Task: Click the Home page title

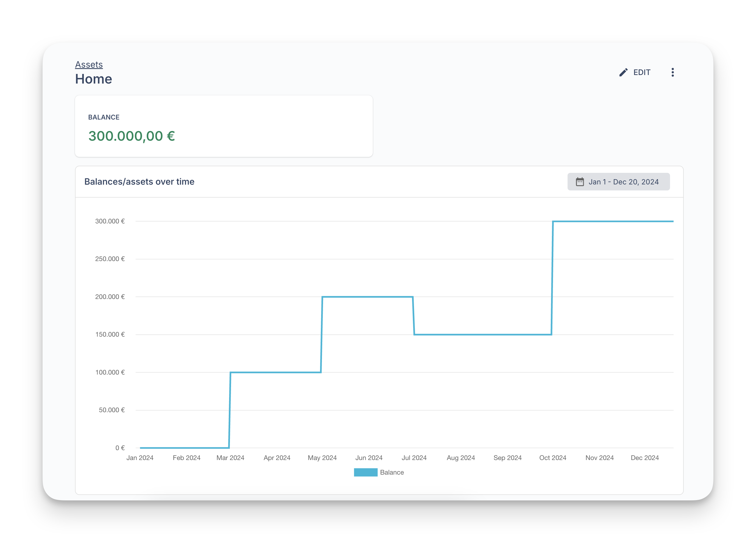Action: point(93,79)
